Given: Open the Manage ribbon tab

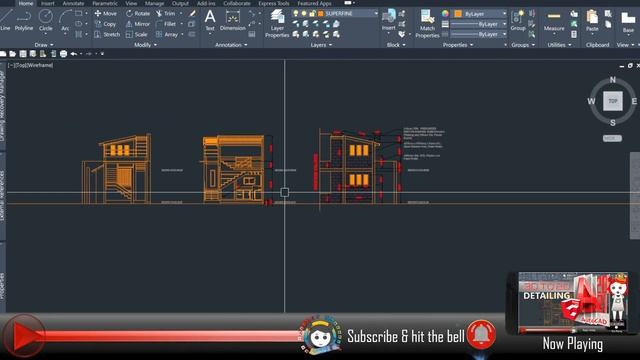Looking at the screenshot, I should pos(154,3).
